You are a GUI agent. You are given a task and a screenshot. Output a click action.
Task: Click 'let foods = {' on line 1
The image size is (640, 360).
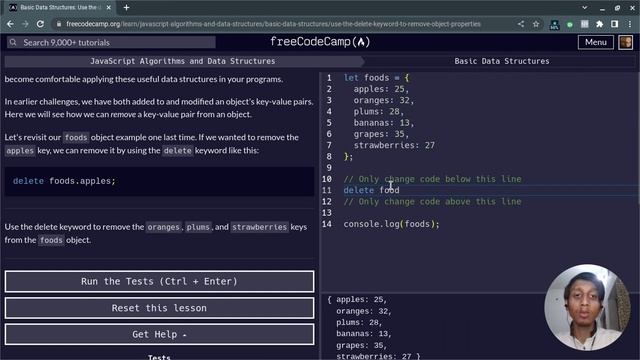(x=376, y=78)
